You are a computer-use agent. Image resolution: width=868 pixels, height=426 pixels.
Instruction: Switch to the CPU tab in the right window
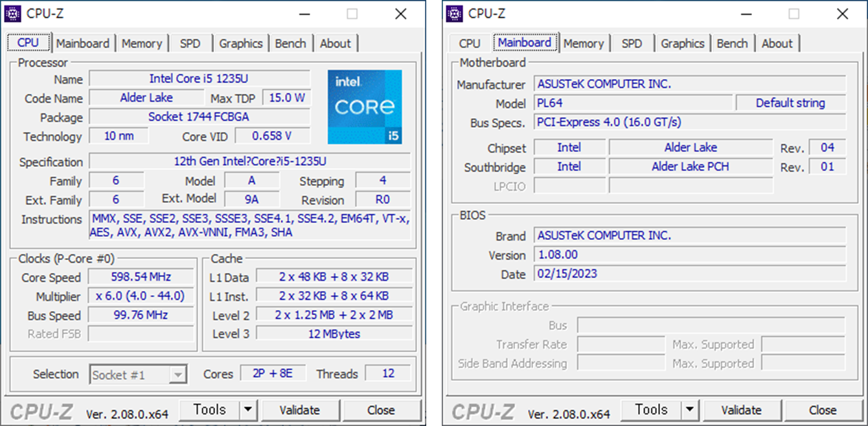[x=470, y=43]
